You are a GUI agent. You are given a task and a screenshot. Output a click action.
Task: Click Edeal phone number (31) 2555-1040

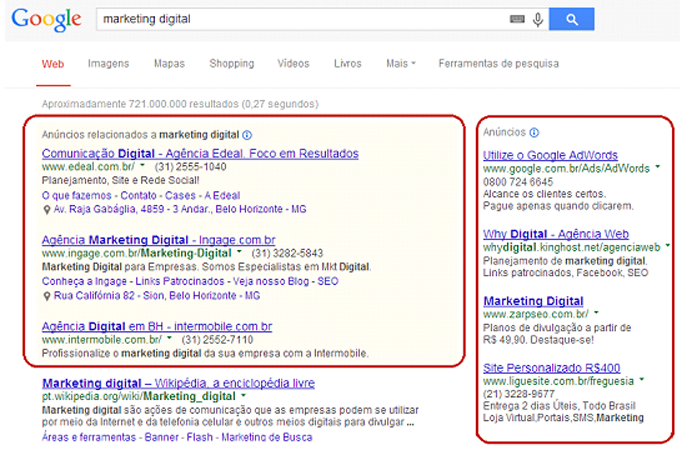coord(190,167)
